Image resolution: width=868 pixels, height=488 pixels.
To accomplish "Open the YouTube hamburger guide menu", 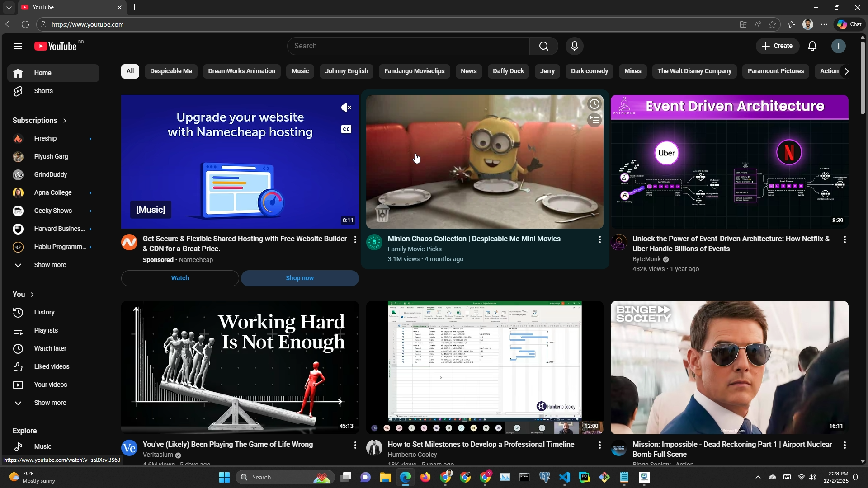I will pos(18,46).
